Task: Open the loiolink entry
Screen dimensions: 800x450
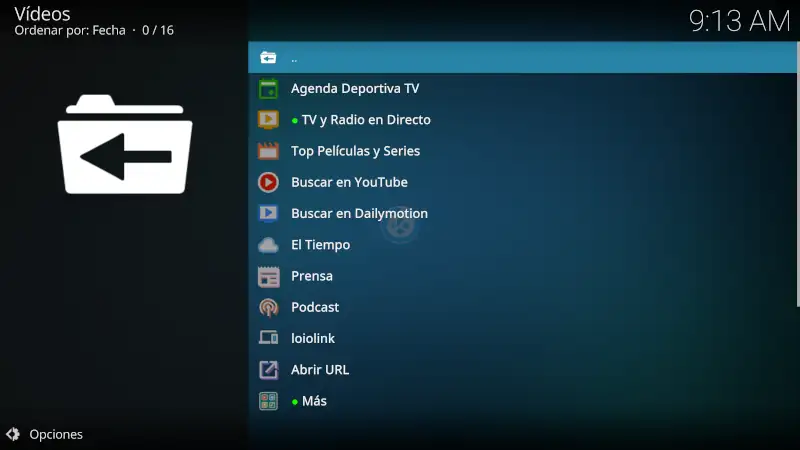Action: point(522,338)
